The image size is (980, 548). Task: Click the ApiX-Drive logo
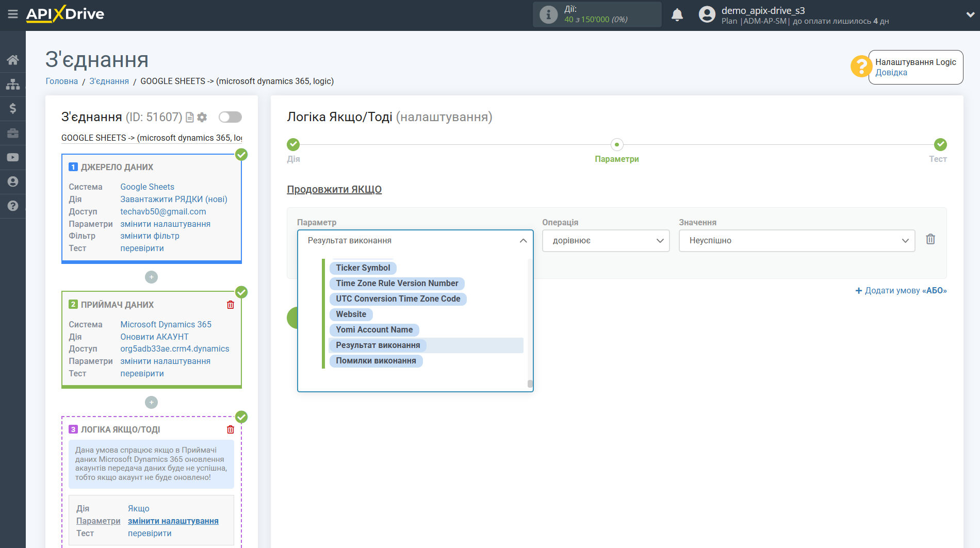pos(65,14)
